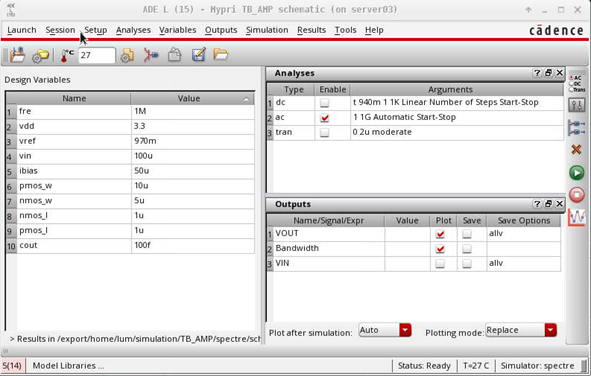Viewport: 591px width, 376px height.
Task: Uncheck Plot for VOUT output
Action: (440, 234)
